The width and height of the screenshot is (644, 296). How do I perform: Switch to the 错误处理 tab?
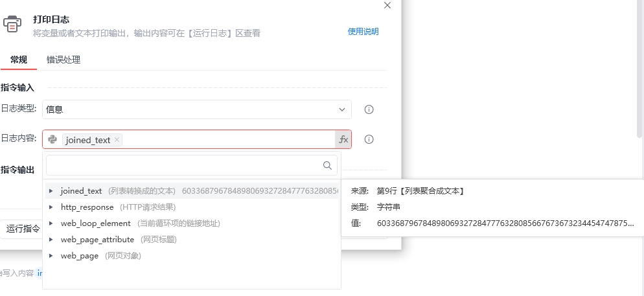click(63, 60)
